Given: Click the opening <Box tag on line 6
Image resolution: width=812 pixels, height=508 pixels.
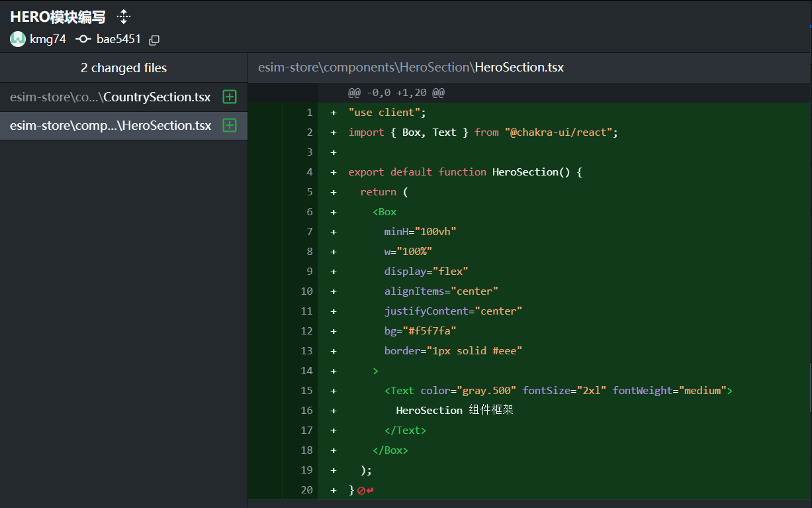Looking at the screenshot, I should pyautogui.click(x=384, y=212).
